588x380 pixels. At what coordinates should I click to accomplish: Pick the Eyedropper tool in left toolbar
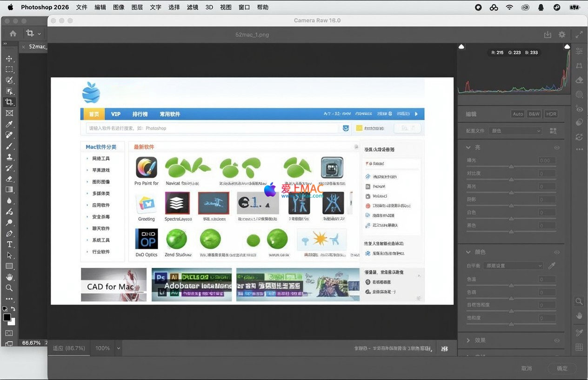coord(9,124)
